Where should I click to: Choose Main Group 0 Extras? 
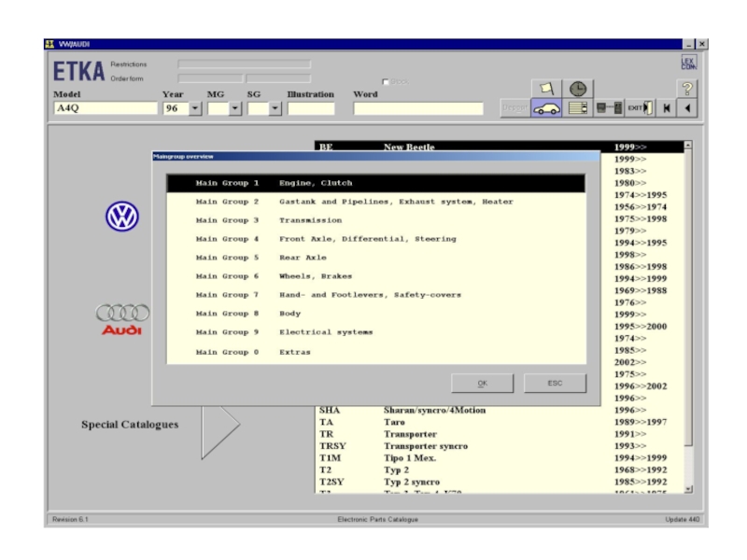pyautogui.click(x=376, y=353)
